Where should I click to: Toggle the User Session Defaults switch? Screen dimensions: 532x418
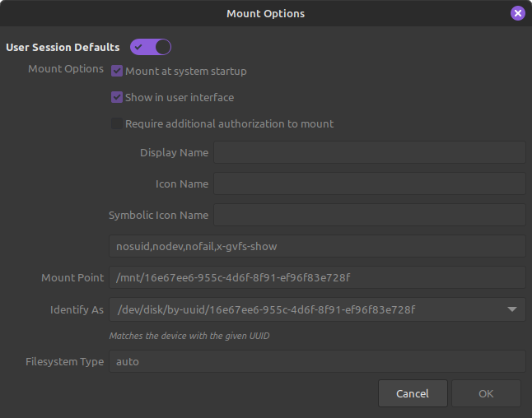pyautogui.click(x=151, y=47)
